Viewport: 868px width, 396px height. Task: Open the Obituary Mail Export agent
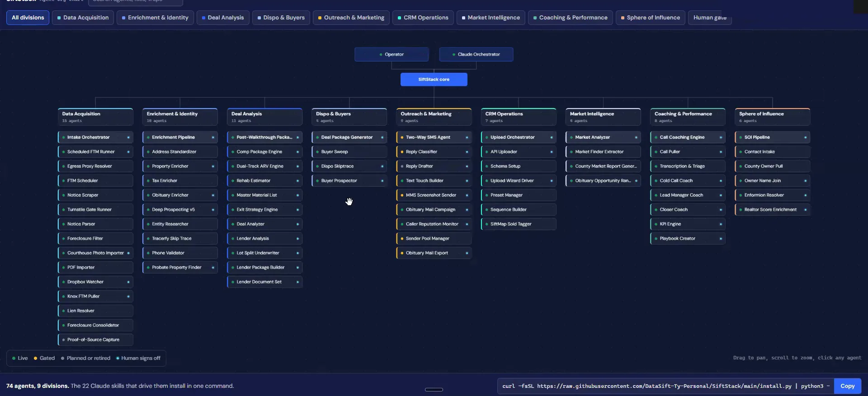click(434, 253)
